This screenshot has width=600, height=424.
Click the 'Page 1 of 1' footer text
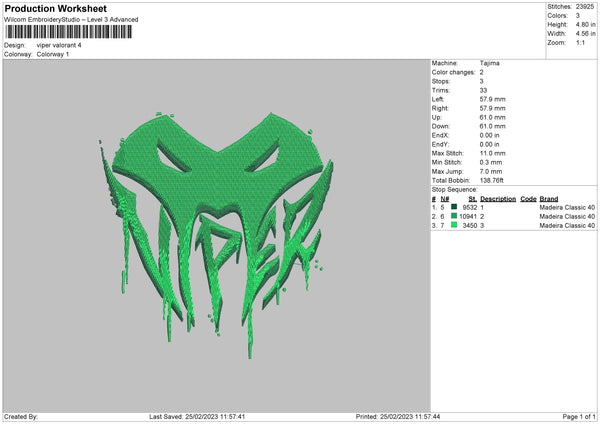click(x=579, y=417)
